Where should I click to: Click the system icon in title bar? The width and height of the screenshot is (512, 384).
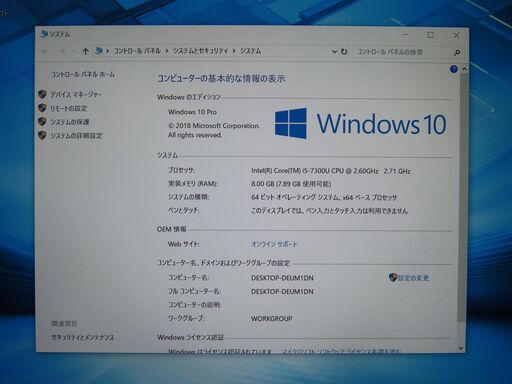pyautogui.click(x=44, y=34)
